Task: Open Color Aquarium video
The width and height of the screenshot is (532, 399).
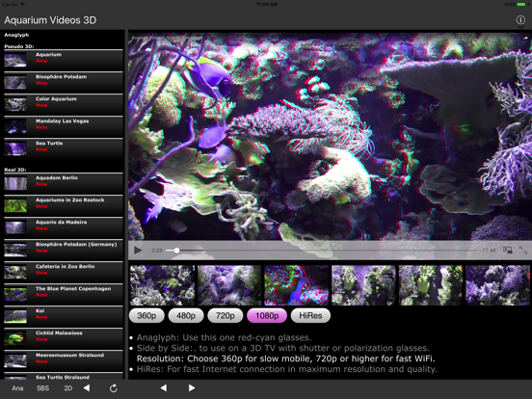Action: click(64, 104)
